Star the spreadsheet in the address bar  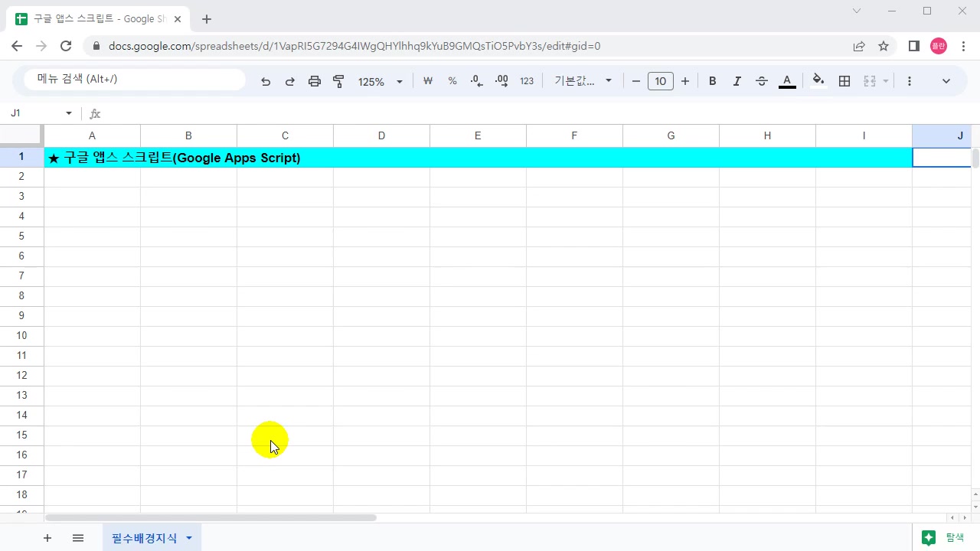(x=884, y=46)
